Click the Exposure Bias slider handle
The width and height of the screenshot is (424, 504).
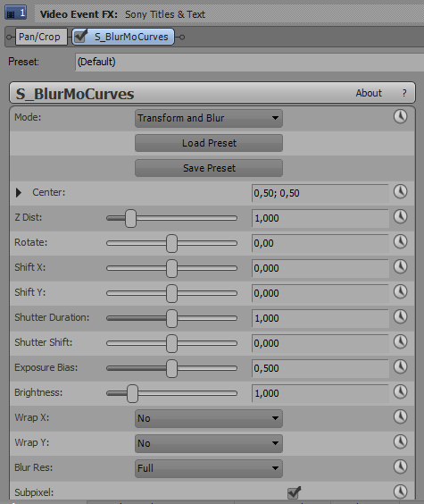[171, 368]
